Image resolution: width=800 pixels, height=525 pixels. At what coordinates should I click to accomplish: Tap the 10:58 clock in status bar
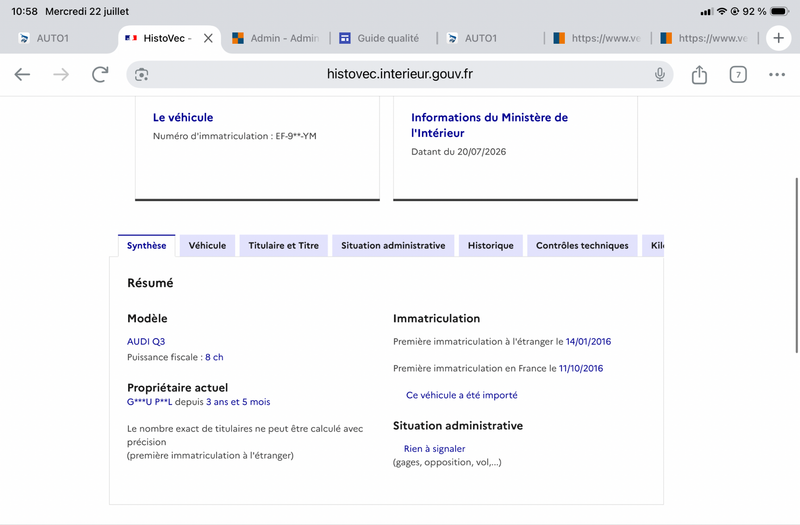coord(24,11)
